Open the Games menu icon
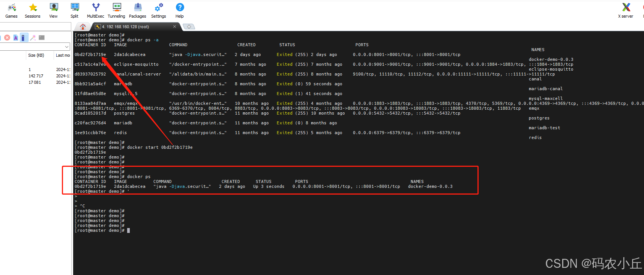 pos(12,8)
